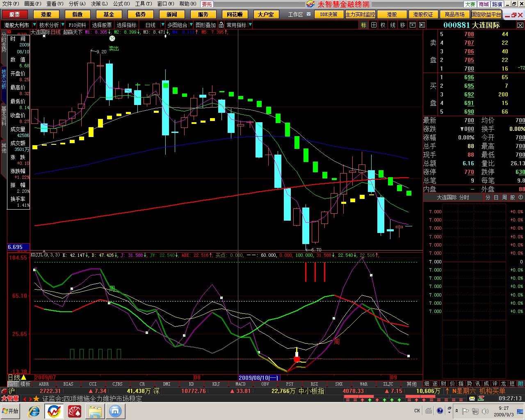Select the MACD indicator tab
The width and height of the screenshot is (525, 420).
point(240,384)
